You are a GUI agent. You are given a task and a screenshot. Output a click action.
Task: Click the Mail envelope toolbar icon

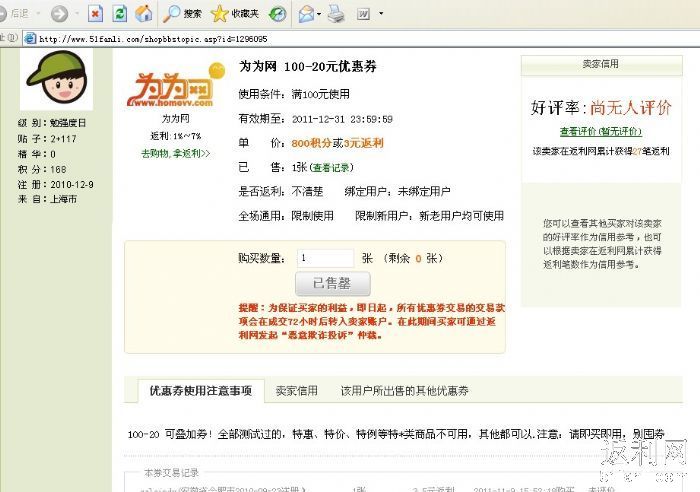[x=305, y=13]
